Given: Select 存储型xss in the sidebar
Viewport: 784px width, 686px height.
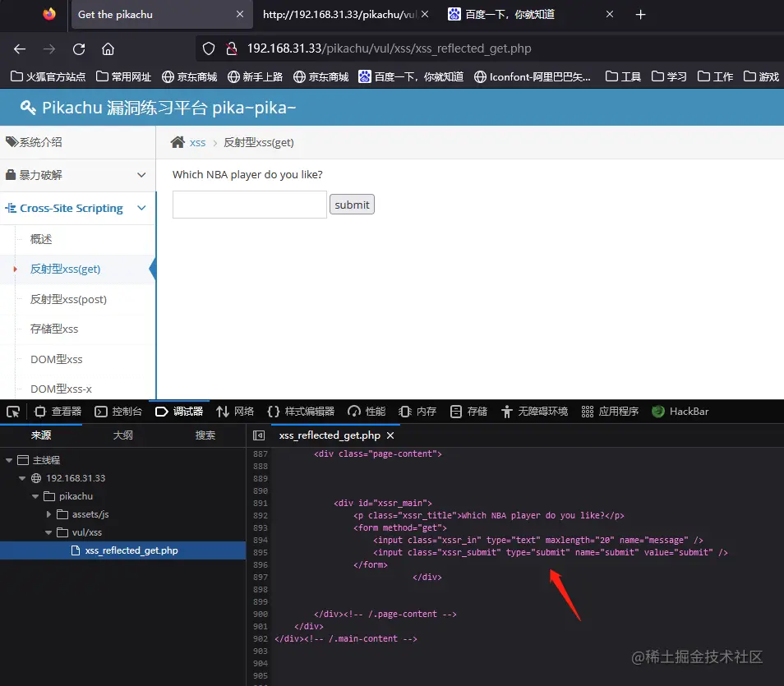Looking at the screenshot, I should coord(54,329).
